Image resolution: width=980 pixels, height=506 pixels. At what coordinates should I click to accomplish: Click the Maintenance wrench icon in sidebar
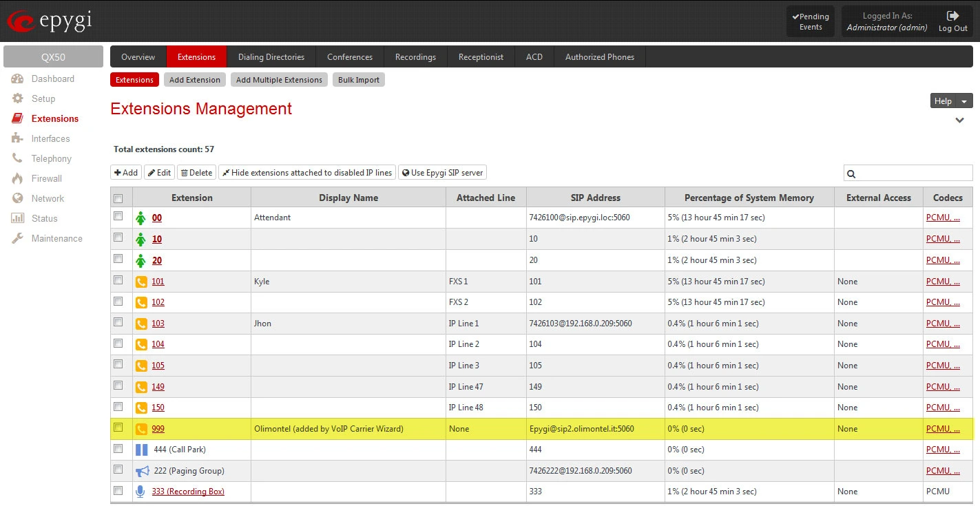[x=18, y=238]
